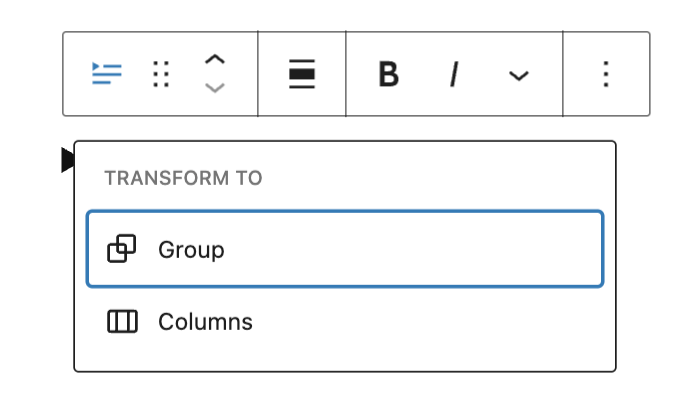Open block options three-dot menu

click(x=606, y=74)
